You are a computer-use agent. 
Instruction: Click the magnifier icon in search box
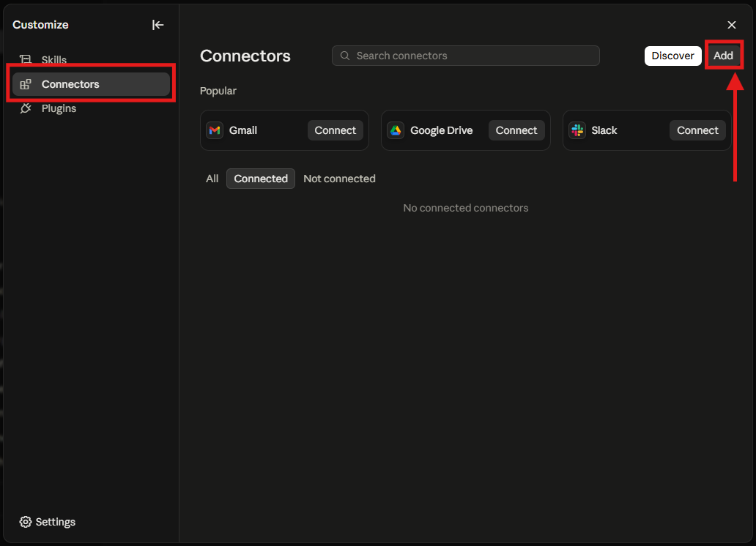[x=345, y=56]
